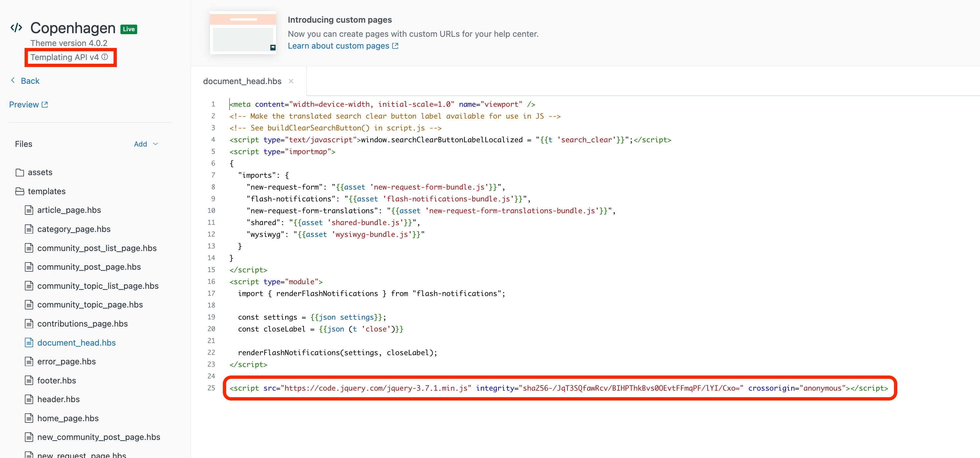
Task: Click the external link icon after custom pages link
Action: [395, 46]
